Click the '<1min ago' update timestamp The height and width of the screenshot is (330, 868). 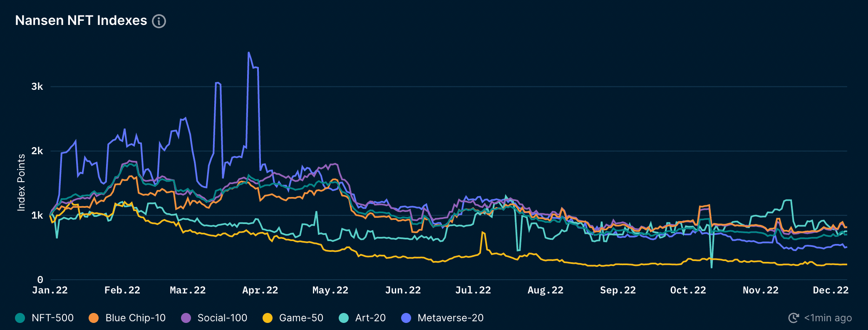coord(828,318)
